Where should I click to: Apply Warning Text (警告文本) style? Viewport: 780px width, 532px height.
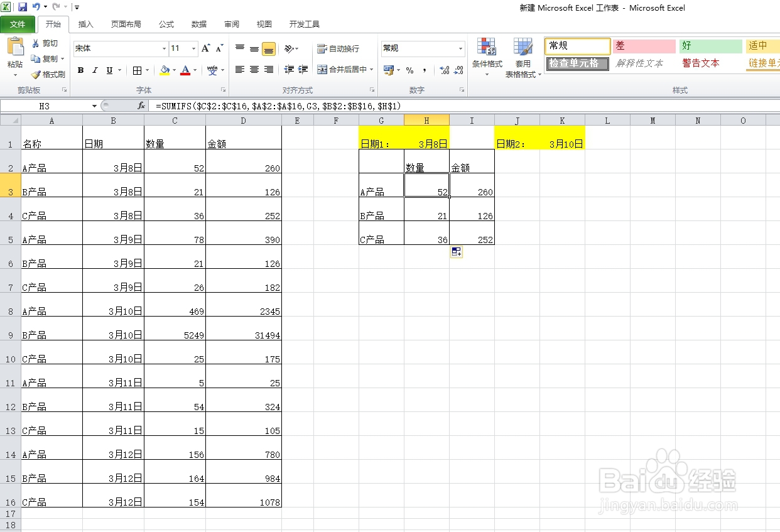tap(711, 63)
